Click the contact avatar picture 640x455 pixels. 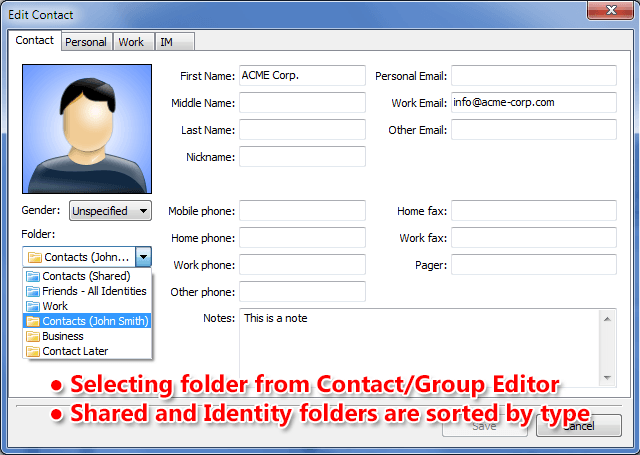[87, 129]
